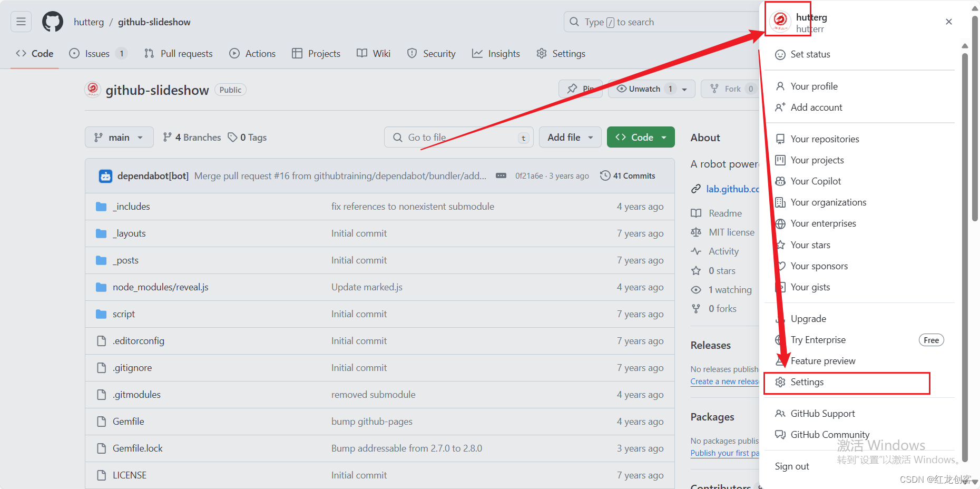Click the dependabot bot avatar icon
This screenshot has height=489, width=980.
pyautogui.click(x=105, y=176)
